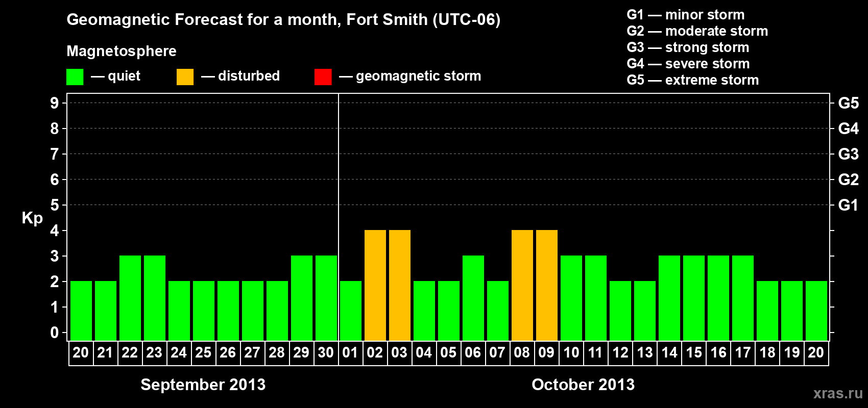
Task: Click the 'Magnetosphere' heading
Action: click(122, 52)
